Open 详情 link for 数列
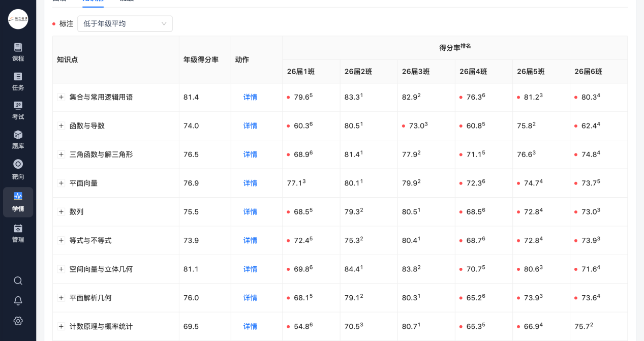 [250, 212]
